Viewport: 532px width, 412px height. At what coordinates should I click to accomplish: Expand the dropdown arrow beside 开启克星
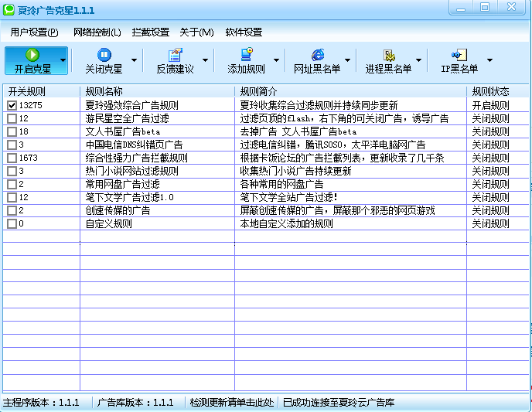point(63,60)
